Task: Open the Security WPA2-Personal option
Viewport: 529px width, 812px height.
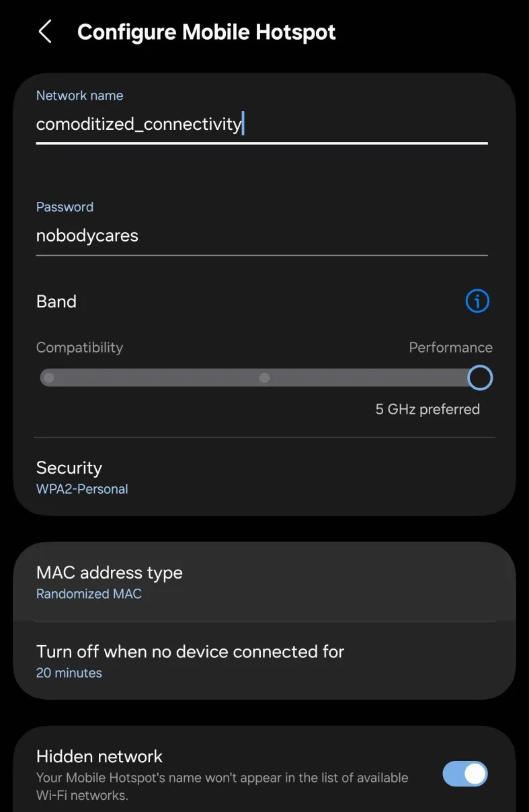Action: click(264, 478)
